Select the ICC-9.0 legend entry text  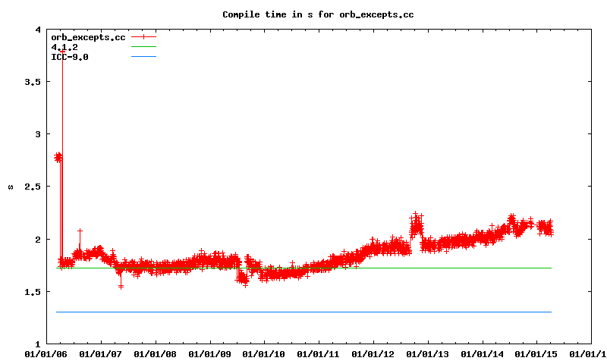coord(69,56)
